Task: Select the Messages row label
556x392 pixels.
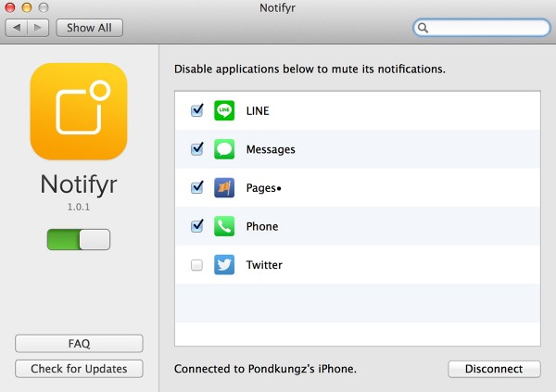Action: [x=271, y=149]
